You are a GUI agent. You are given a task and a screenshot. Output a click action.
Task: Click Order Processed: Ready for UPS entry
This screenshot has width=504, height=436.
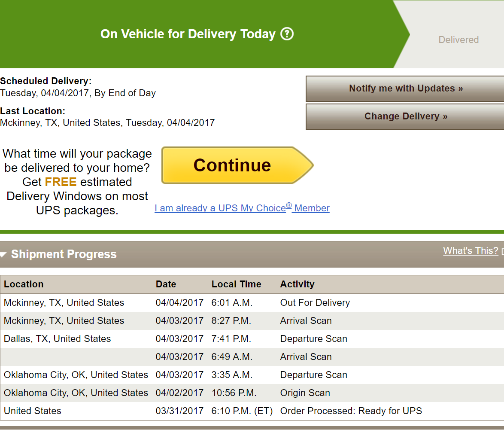(x=351, y=411)
